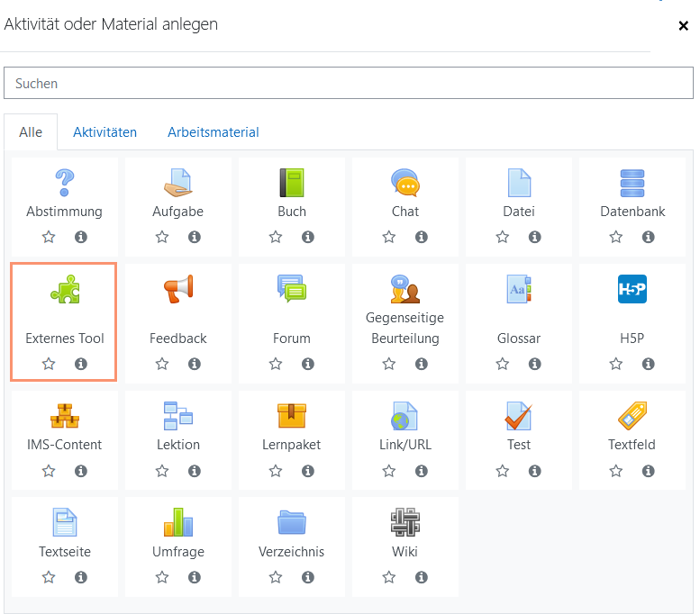This screenshot has height=614, width=700.
Task: Pick the Textseite page icon
Action: (x=65, y=522)
